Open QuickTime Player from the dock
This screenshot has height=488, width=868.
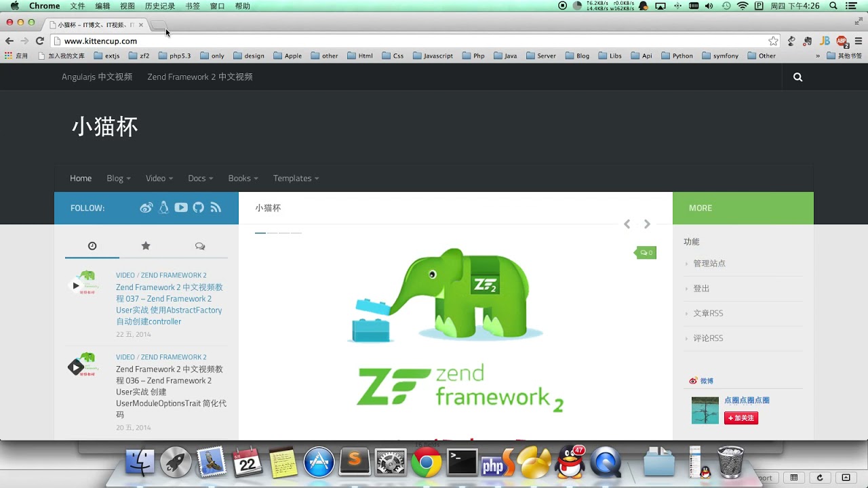(606, 462)
